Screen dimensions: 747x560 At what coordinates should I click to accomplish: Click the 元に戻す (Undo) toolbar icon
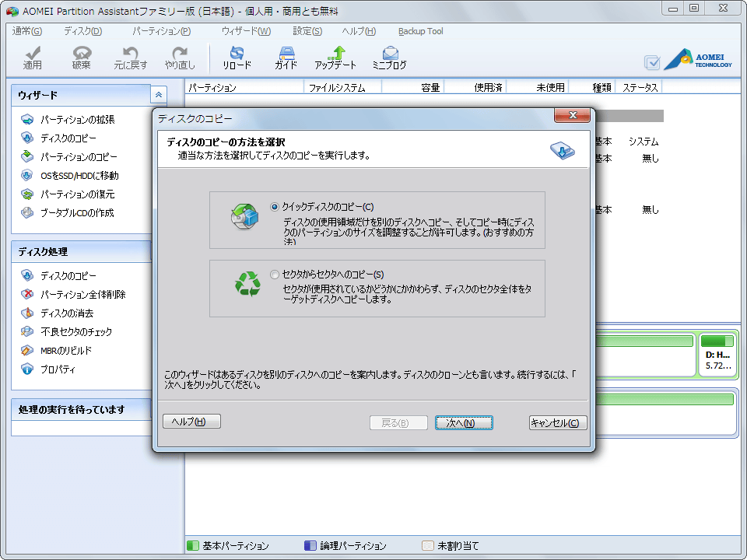[131, 58]
